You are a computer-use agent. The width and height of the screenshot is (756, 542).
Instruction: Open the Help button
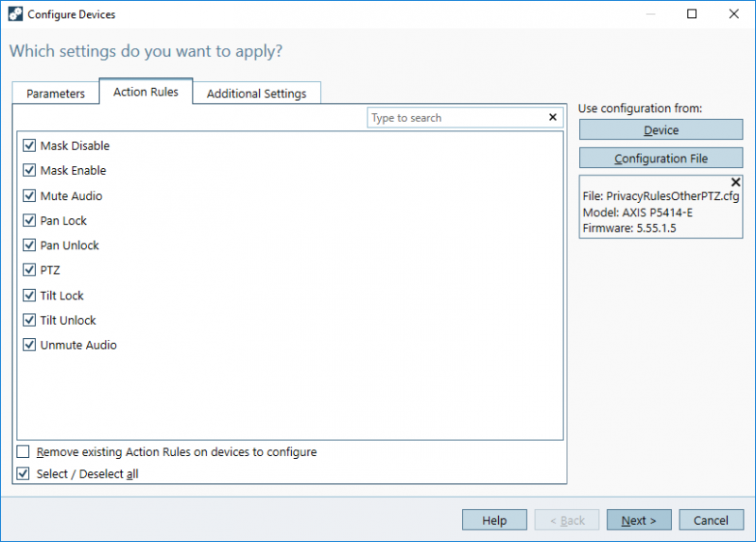click(494, 520)
